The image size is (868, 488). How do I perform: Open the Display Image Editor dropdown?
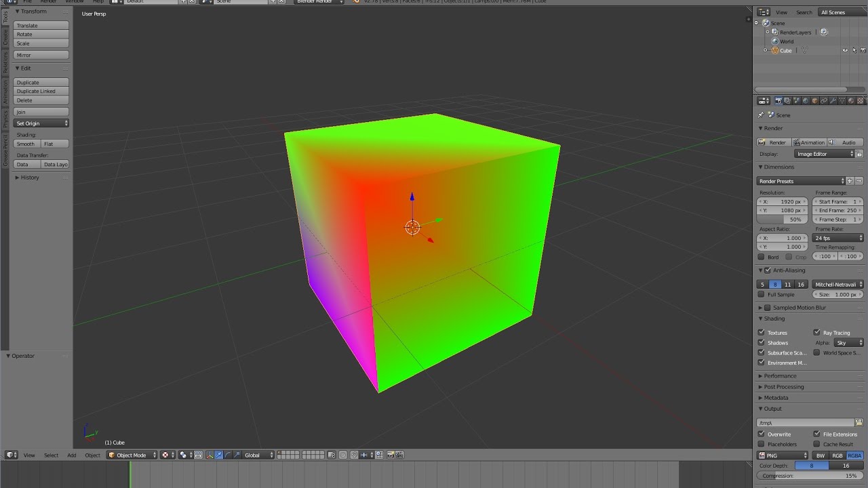[825, 154]
